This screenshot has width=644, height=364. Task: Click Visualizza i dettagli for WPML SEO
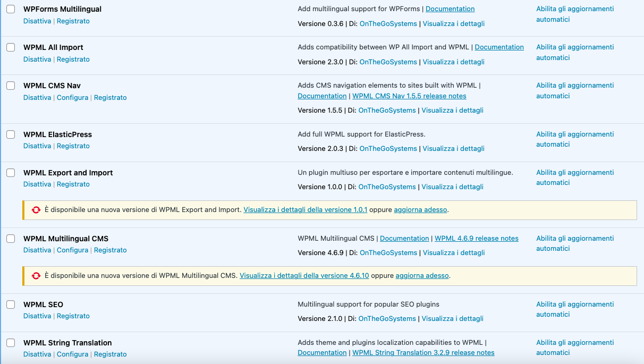[x=453, y=319]
